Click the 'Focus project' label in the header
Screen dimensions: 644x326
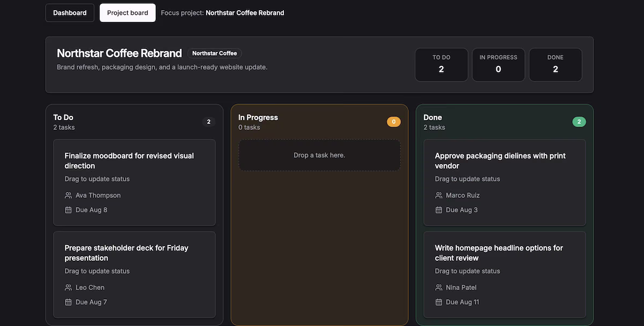(182, 13)
